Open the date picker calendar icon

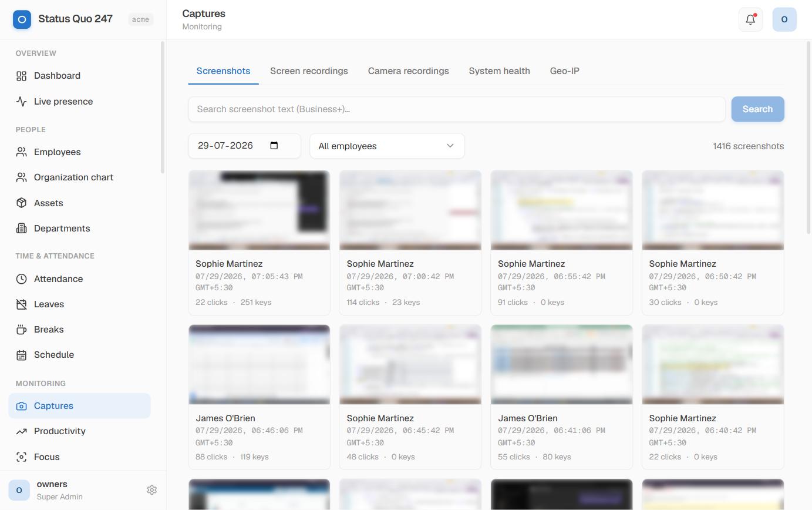274,146
